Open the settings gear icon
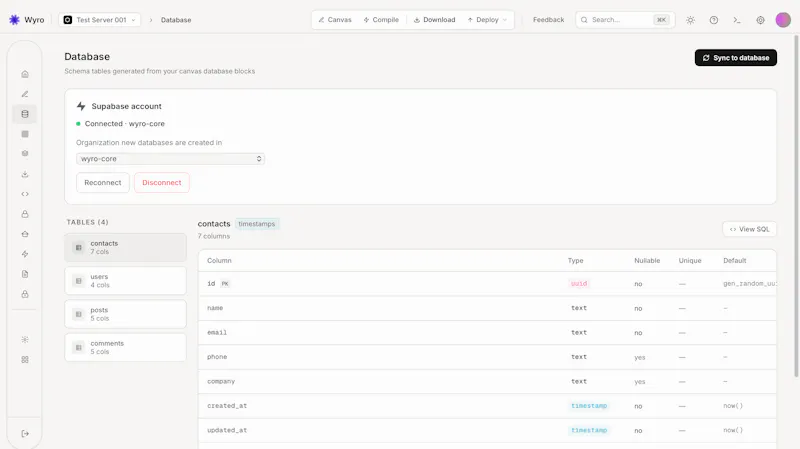Screen dimensions: 800x449 click(x=760, y=20)
